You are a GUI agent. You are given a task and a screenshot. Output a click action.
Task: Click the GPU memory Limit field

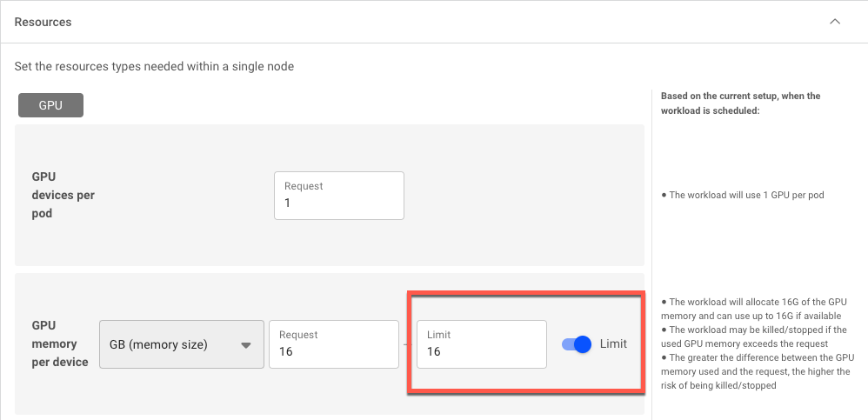[482, 344]
